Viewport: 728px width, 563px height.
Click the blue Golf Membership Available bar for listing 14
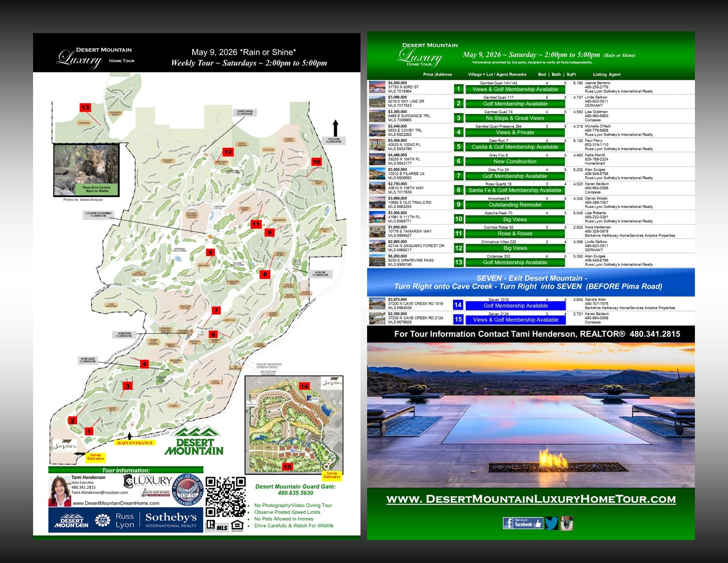click(515, 306)
